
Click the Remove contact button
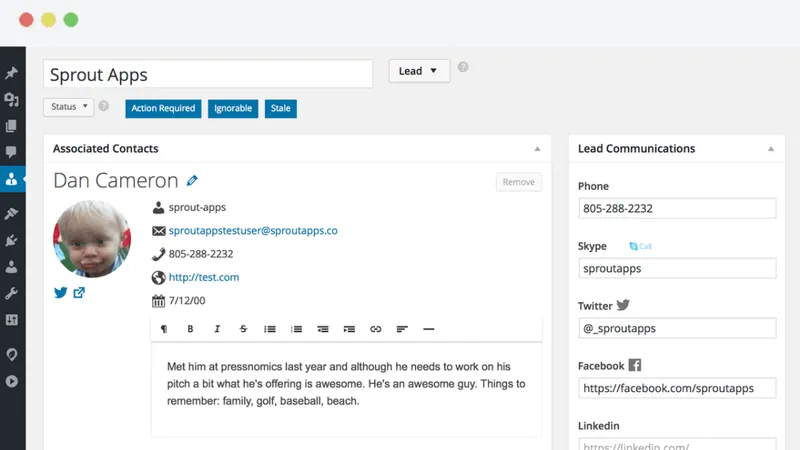(519, 182)
